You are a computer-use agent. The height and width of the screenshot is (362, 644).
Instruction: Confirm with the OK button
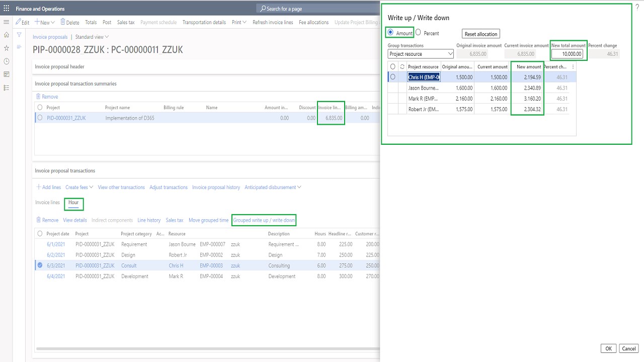pyautogui.click(x=608, y=348)
